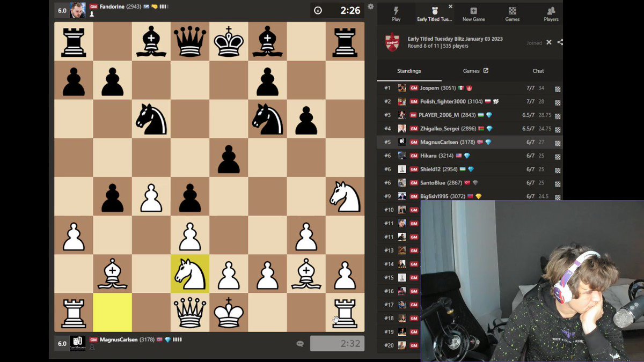Watch PLAYER_2006_M's game via board icon
The image size is (644, 362).
[x=558, y=115]
